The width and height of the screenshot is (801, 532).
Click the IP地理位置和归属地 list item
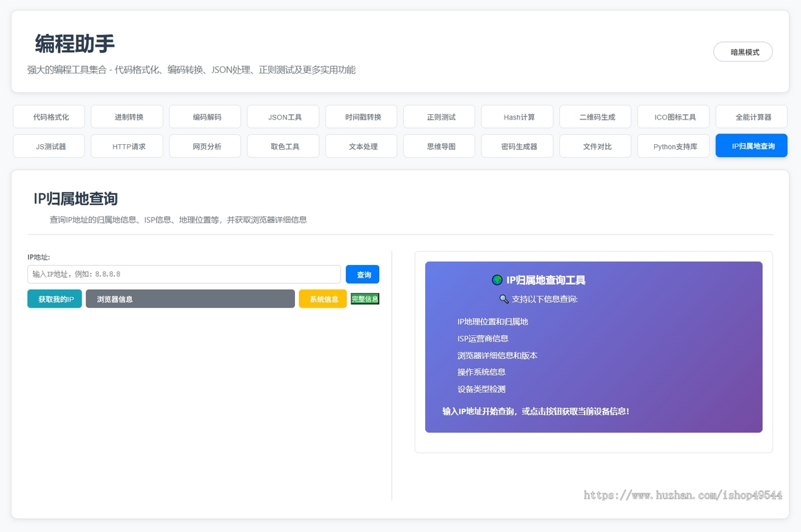point(493,322)
